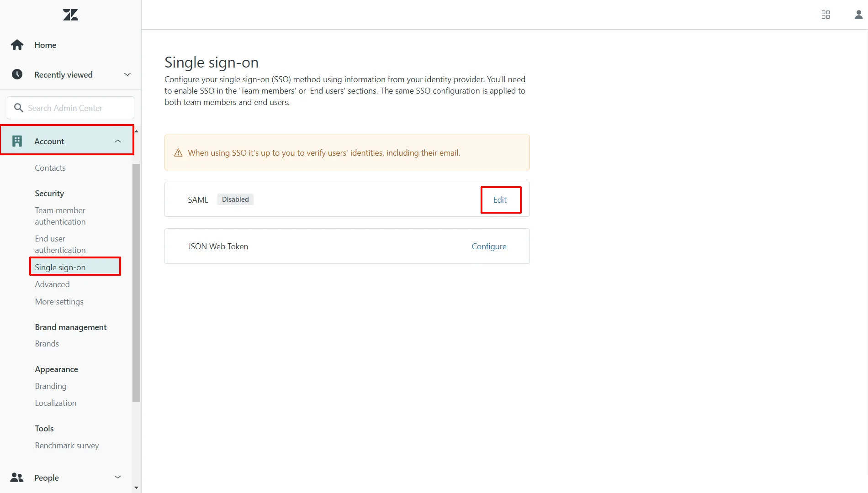
Task: Open the Zendesk products grid icon
Action: point(826,14)
